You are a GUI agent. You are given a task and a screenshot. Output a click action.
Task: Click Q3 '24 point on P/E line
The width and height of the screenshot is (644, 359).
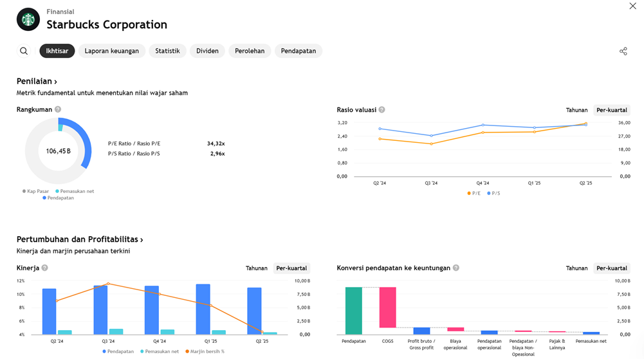point(431,143)
